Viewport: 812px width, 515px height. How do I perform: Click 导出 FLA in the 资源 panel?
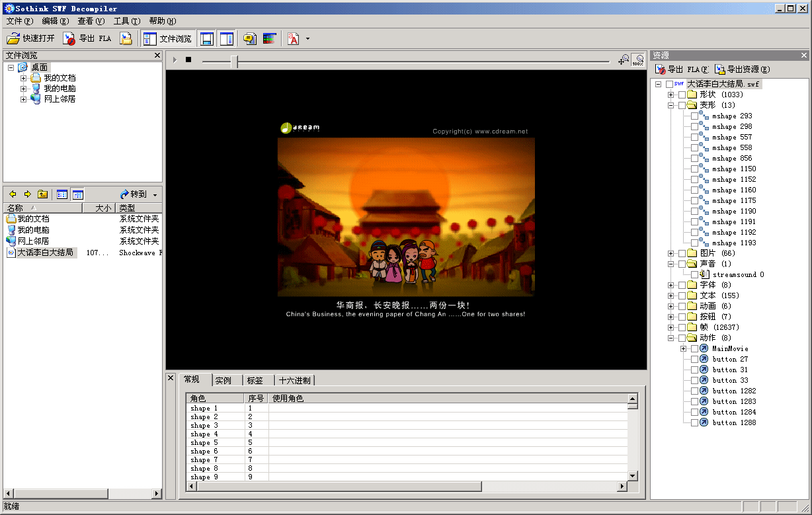click(x=682, y=69)
